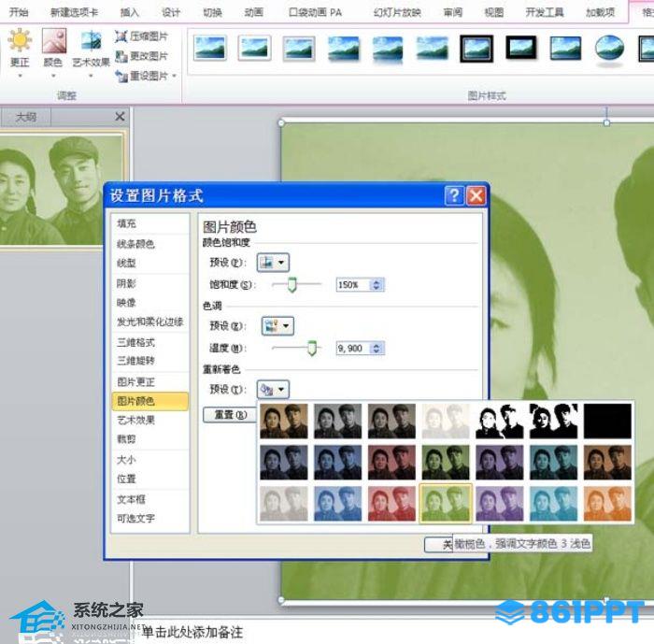Image resolution: width=654 pixels, height=644 pixels.
Task: Select 位置 in the dialog list
Action: [x=150, y=479]
